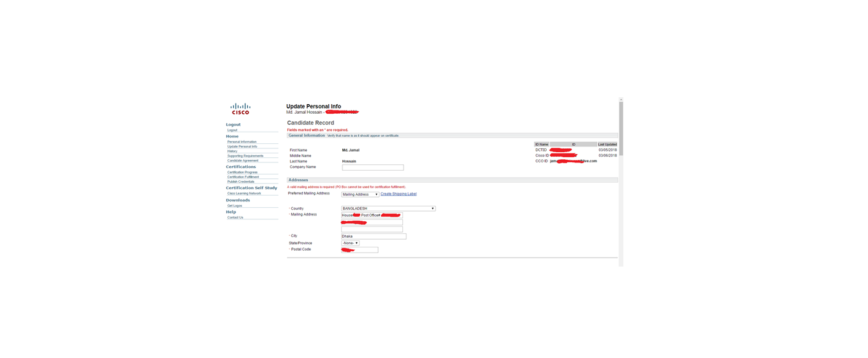Open Supporting Requirements link
868x358 pixels.
(x=245, y=156)
